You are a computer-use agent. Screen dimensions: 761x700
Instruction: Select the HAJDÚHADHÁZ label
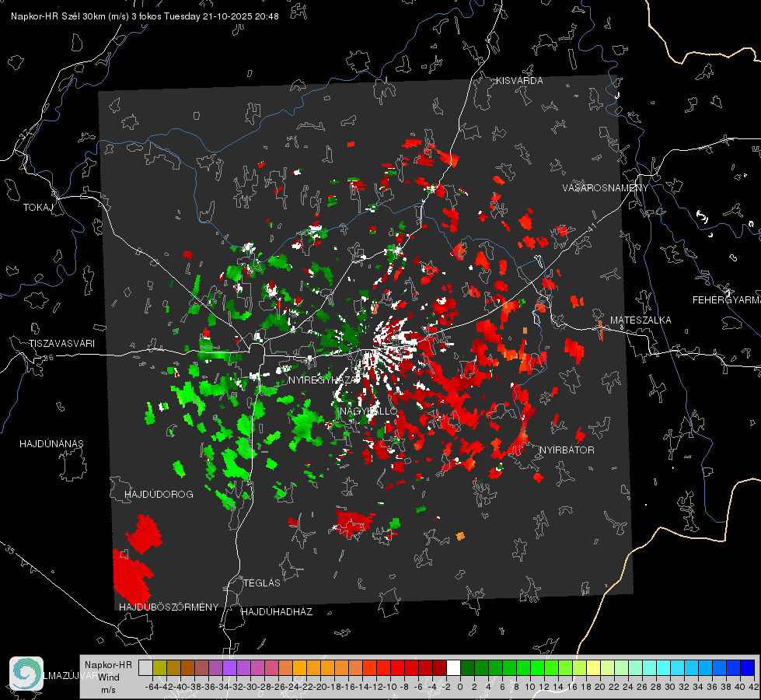coord(277,611)
